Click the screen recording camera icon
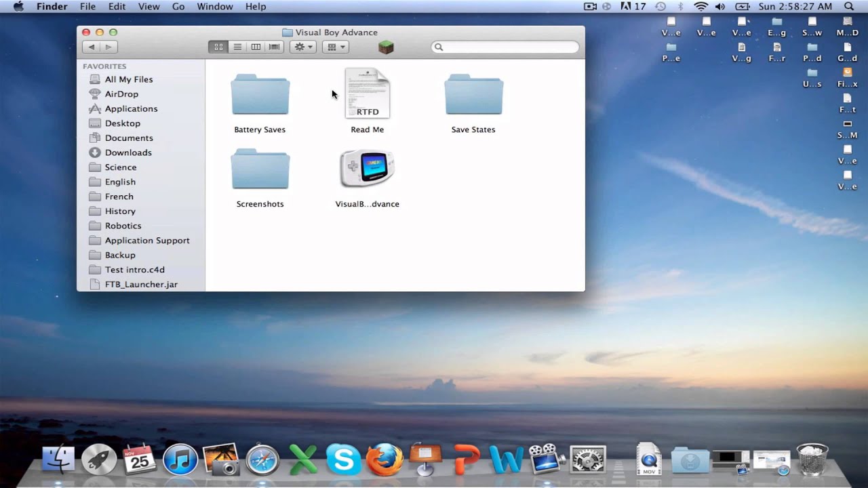The width and height of the screenshot is (868, 488). point(590,6)
